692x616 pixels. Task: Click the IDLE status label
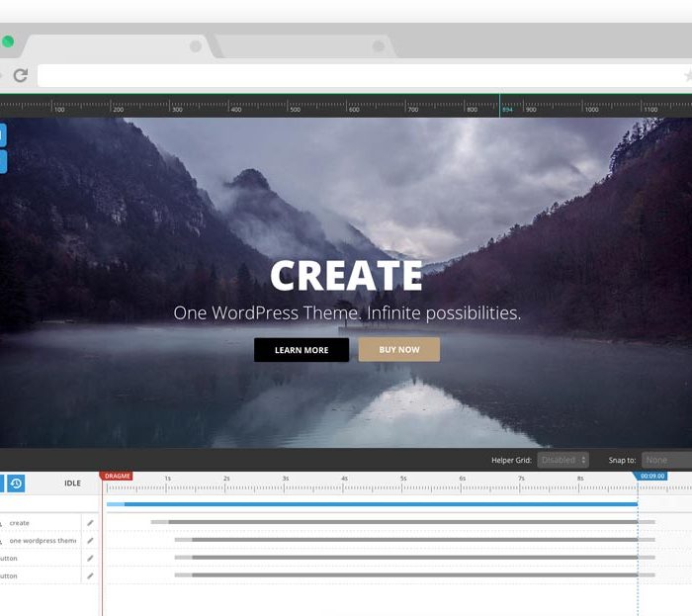[x=72, y=484]
